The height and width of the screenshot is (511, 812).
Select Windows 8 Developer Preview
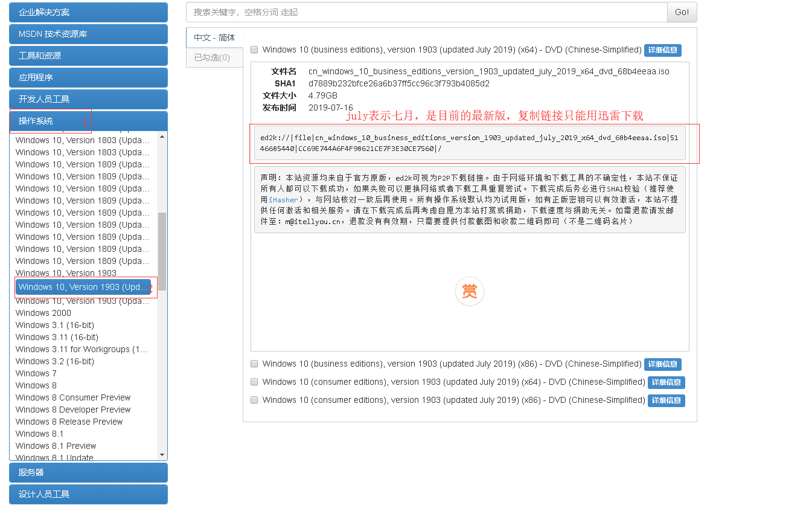click(x=73, y=410)
